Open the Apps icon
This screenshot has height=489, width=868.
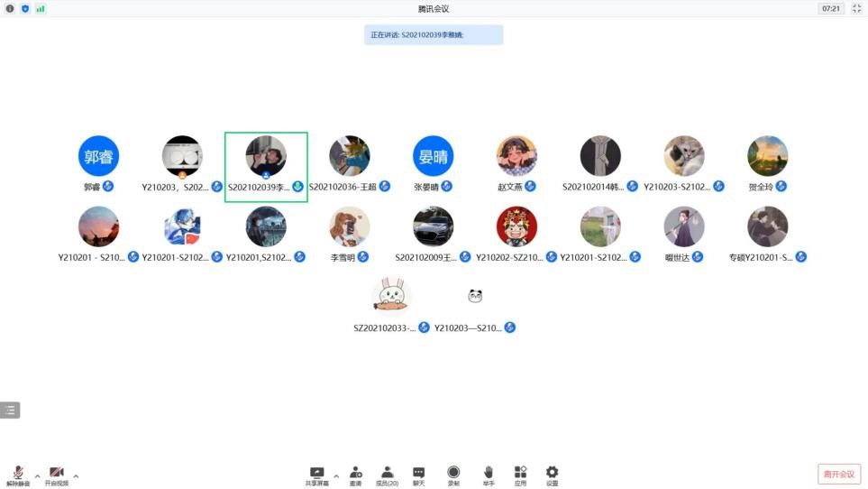pos(520,473)
